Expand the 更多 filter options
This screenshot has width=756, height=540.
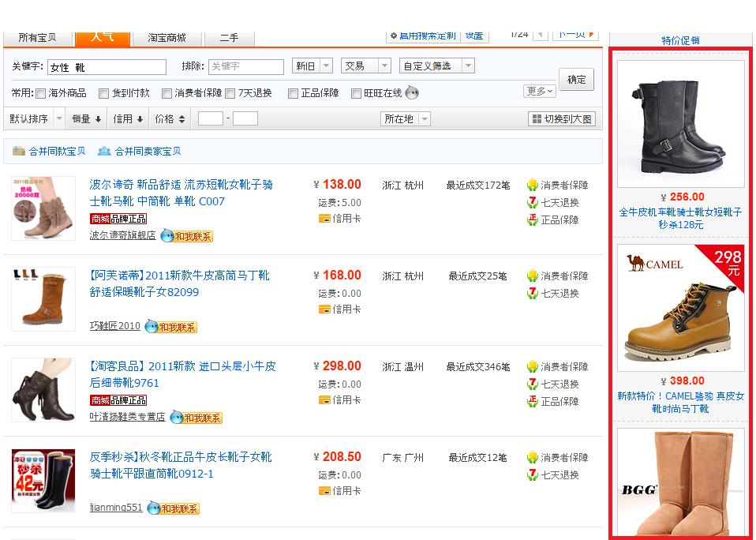(540, 91)
